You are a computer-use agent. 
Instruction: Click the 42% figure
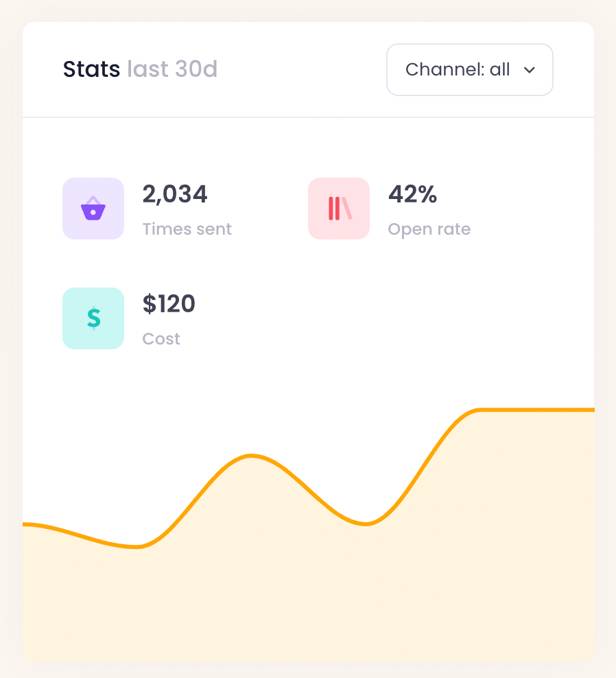(412, 195)
